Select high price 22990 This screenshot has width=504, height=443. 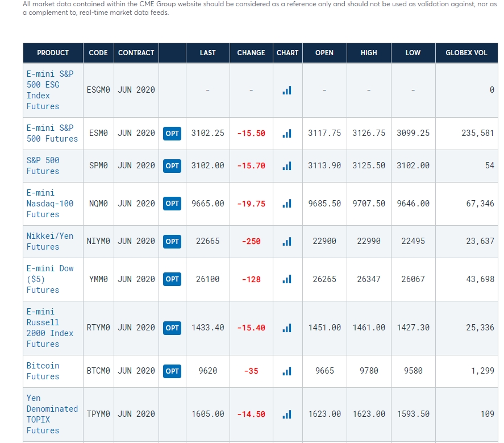(369, 241)
